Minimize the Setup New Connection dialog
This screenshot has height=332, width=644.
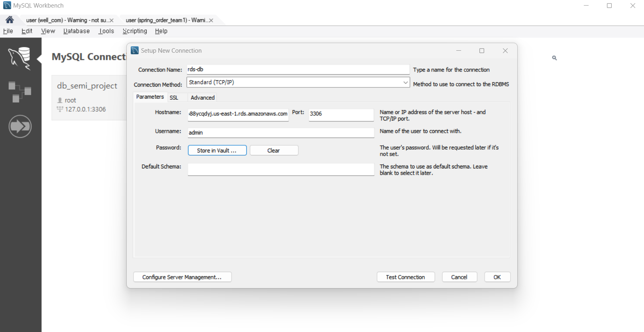(459, 51)
